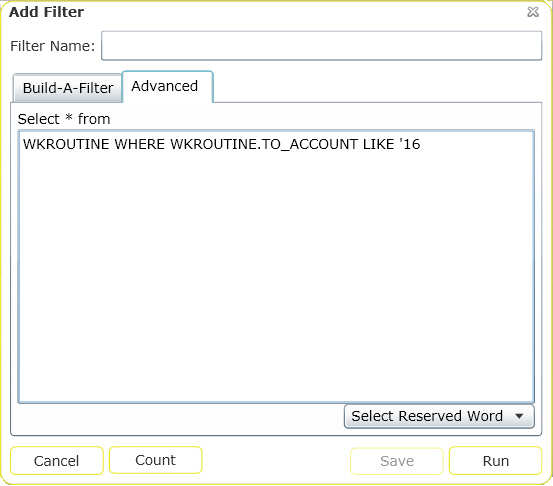Click the Count button

156,460
